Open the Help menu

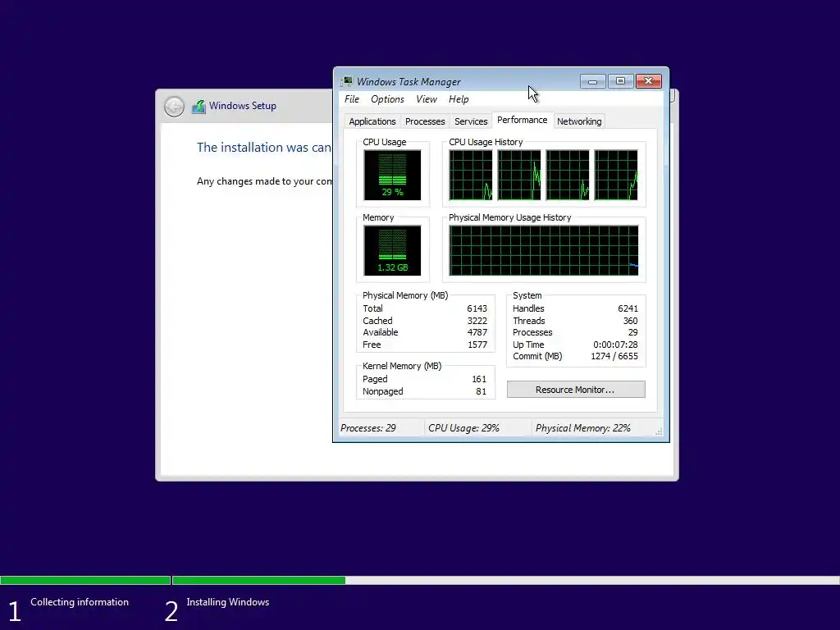coord(459,99)
